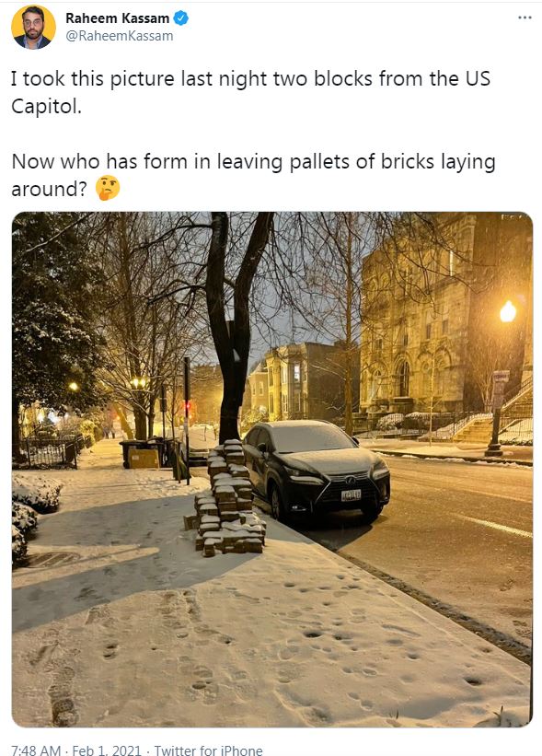Open the Twitter for iPhone source link
Image resolution: width=542 pixels, height=756 pixels.
click(x=208, y=750)
